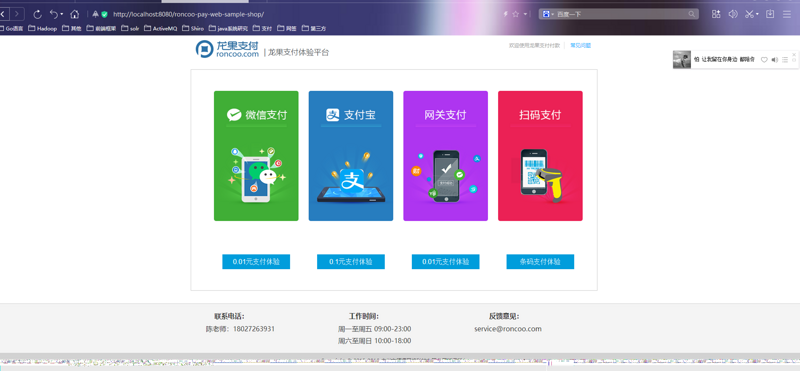
Task: Focus the 百度一下 search box
Action: (x=620, y=14)
